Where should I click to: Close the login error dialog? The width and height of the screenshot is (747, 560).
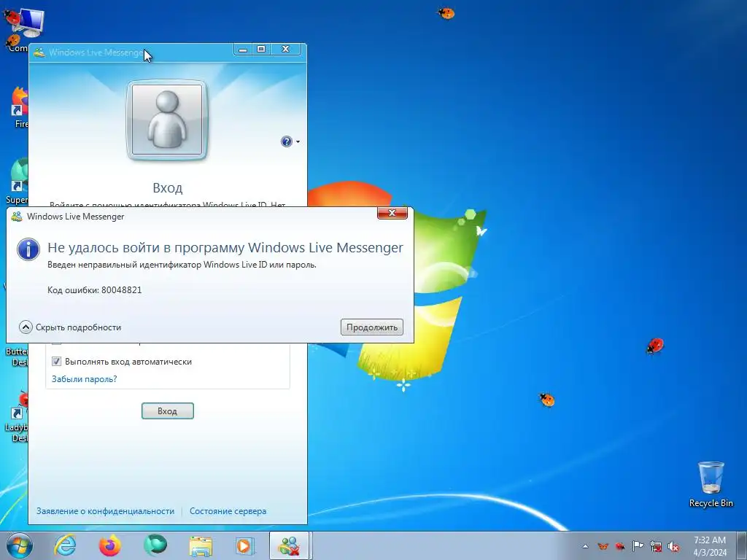(x=392, y=213)
